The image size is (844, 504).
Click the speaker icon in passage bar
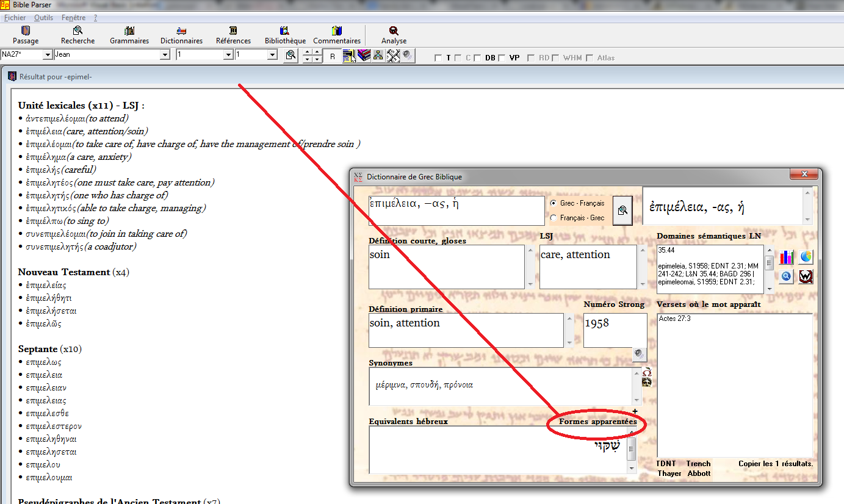[x=407, y=56]
